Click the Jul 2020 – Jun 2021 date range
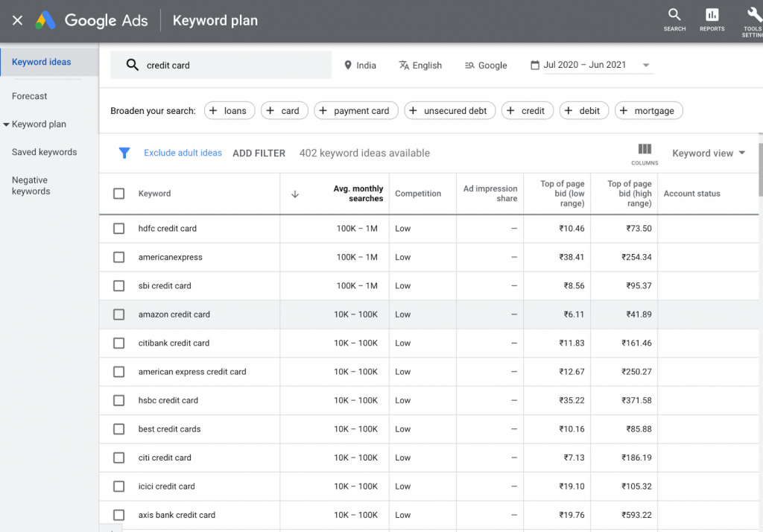Image resolution: width=763 pixels, height=532 pixels. click(x=584, y=65)
